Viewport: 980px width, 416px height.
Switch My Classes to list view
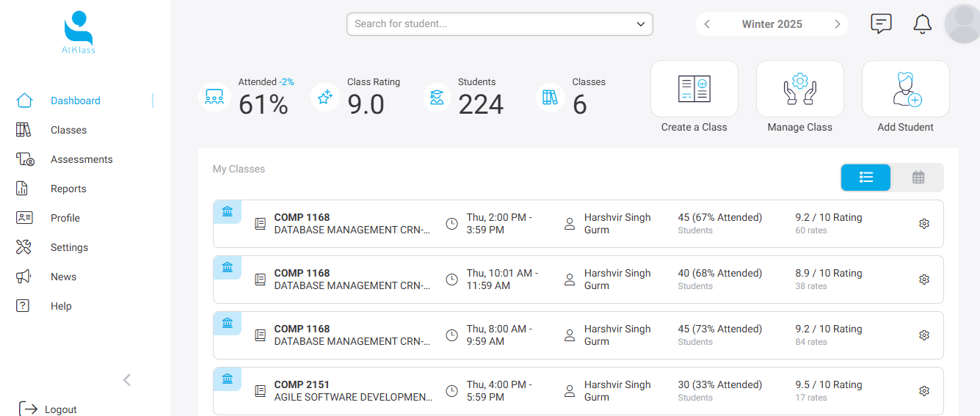coord(865,178)
